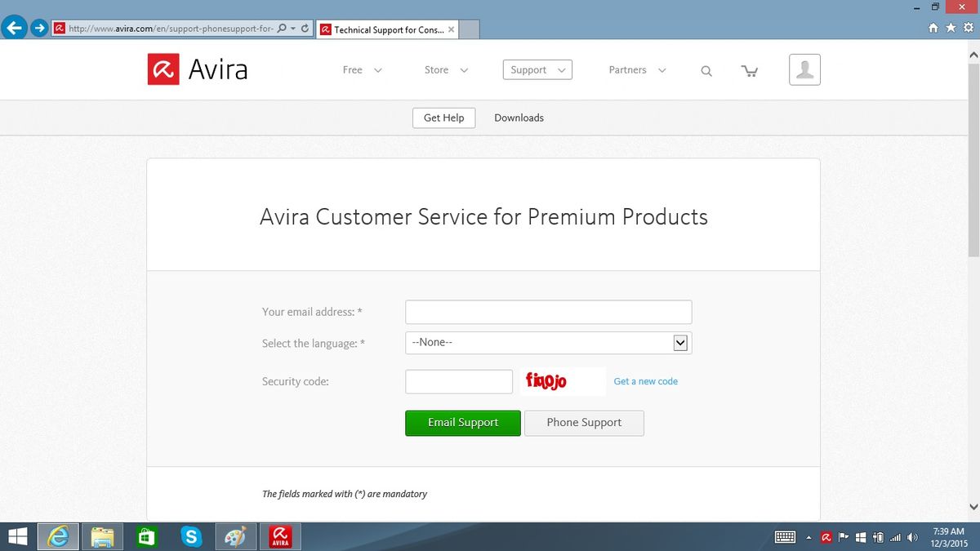Open the Action Center flag icon

(844, 537)
